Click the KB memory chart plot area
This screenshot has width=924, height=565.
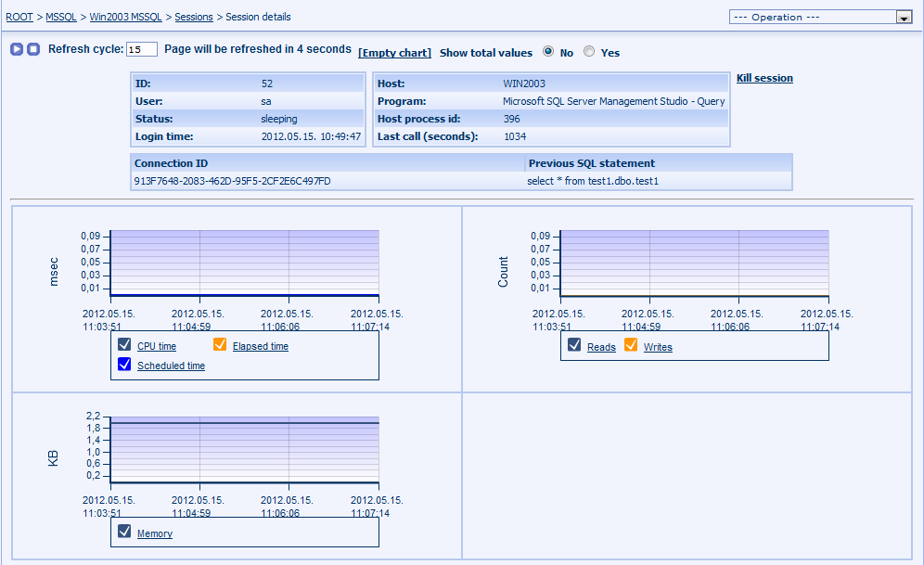[245, 450]
